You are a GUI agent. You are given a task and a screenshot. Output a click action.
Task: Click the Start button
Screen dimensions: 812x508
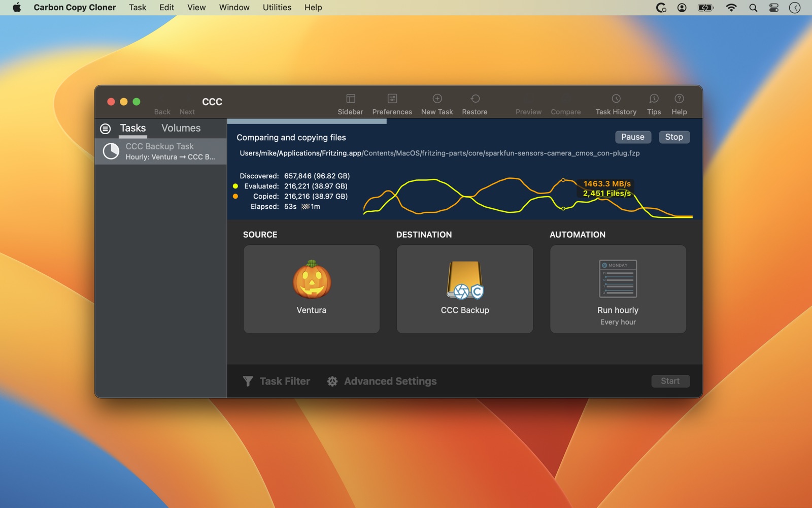tap(670, 381)
